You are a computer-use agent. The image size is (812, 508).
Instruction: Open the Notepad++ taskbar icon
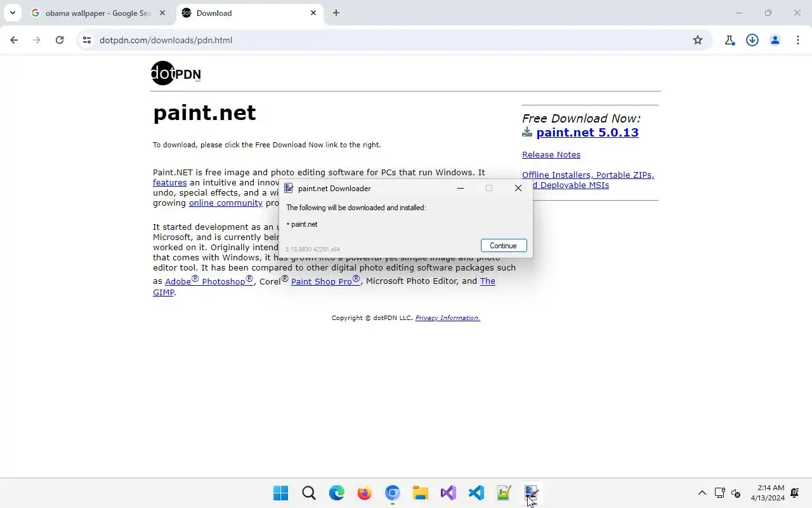pos(504,493)
